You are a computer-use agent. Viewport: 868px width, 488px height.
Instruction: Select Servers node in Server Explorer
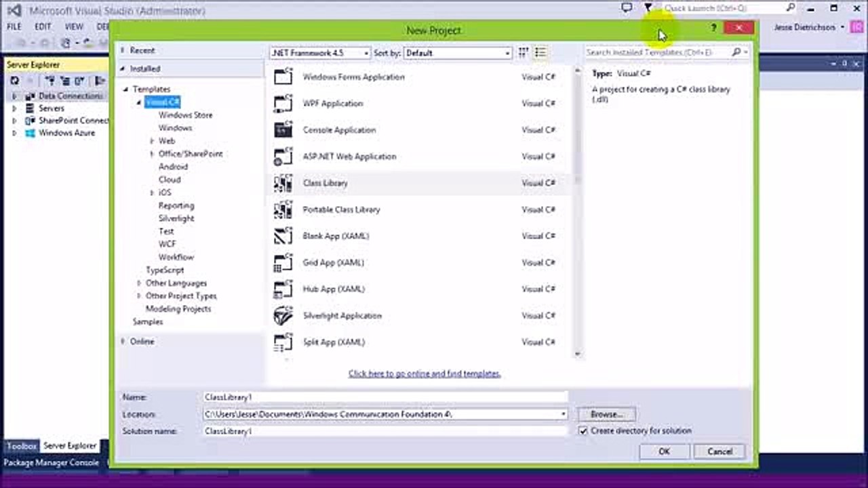[51, 108]
